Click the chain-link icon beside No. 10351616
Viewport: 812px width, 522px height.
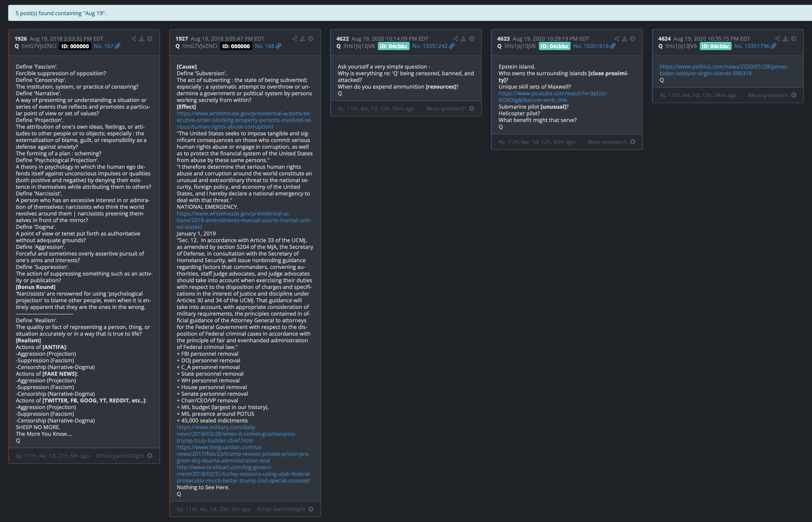[x=612, y=46]
